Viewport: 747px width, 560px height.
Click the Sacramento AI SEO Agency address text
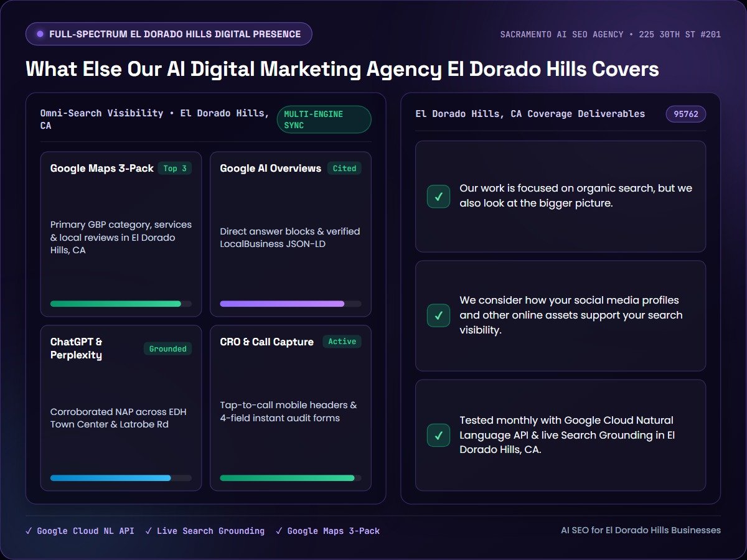point(611,34)
